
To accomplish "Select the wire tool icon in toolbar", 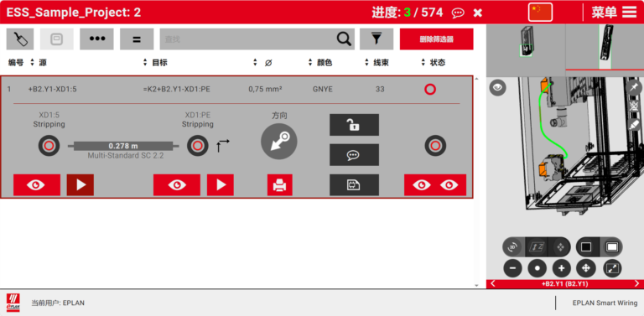I will (x=20, y=39).
